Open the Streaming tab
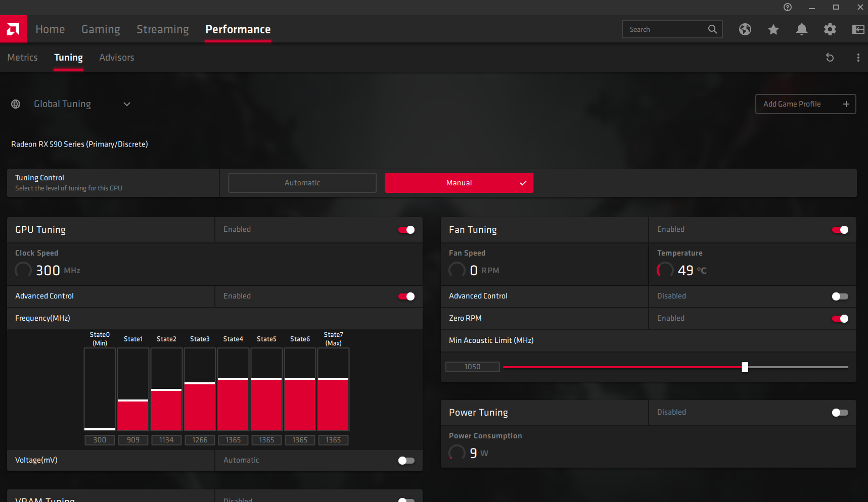The width and height of the screenshot is (868, 502). coord(163,29)
